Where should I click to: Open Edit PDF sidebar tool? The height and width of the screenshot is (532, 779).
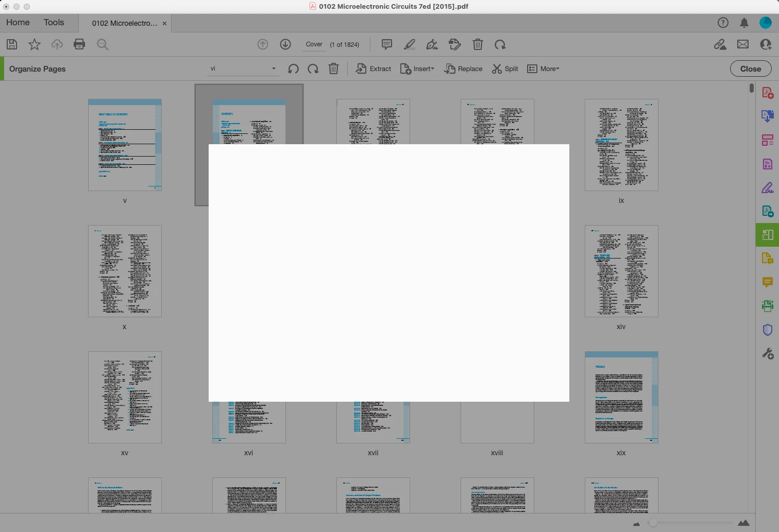768,140
